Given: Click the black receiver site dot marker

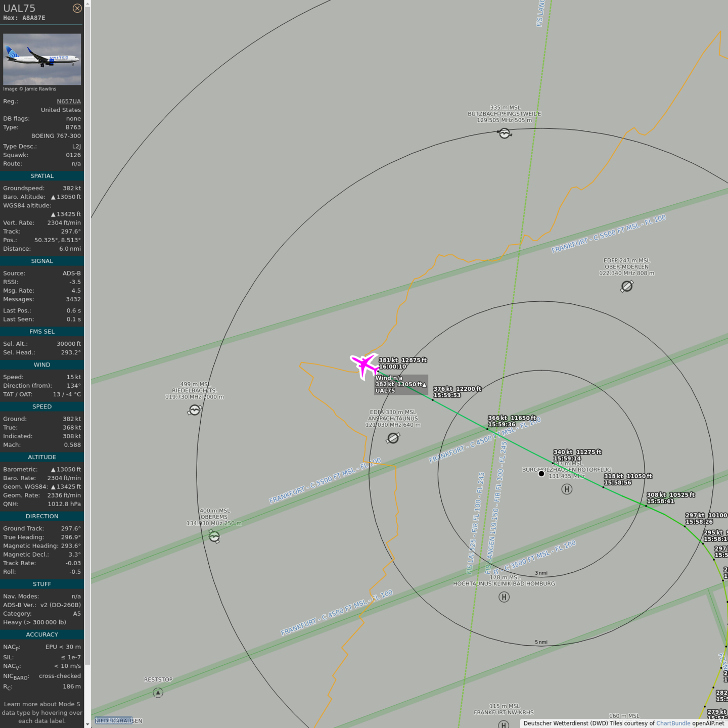Looking at the screenshot, I should coord(541,474).
